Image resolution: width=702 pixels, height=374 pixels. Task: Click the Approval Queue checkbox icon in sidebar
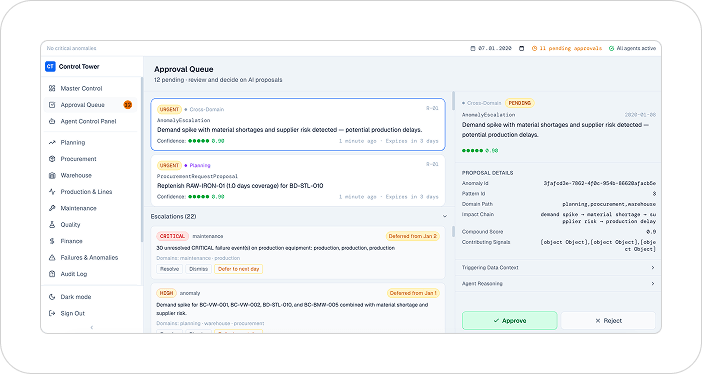point(52,105)
